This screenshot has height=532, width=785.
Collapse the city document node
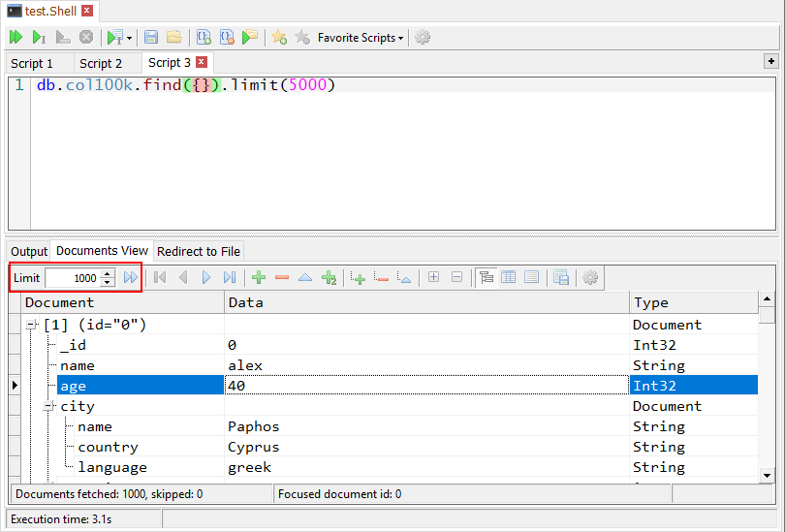point(48,407)
